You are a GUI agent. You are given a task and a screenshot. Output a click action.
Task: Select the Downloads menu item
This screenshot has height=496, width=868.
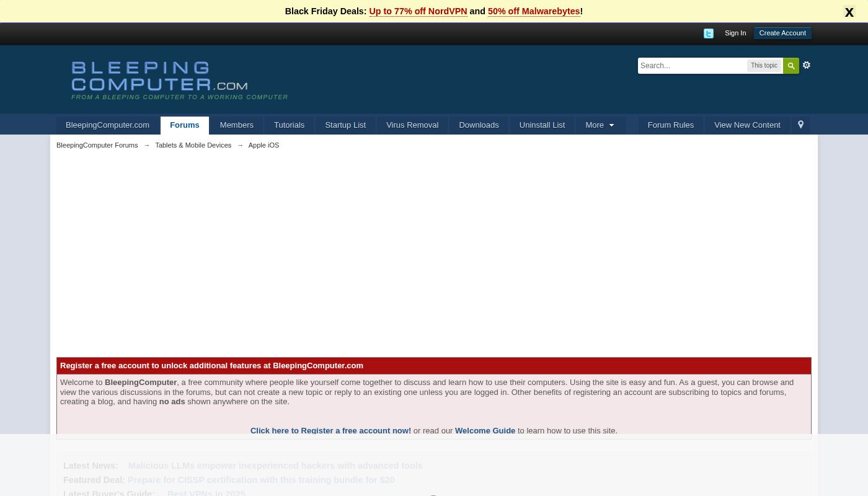point(479,125)
